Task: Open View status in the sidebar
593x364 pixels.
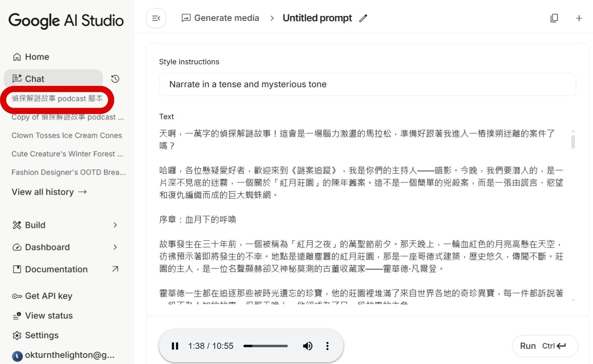Action: [48, 315]
